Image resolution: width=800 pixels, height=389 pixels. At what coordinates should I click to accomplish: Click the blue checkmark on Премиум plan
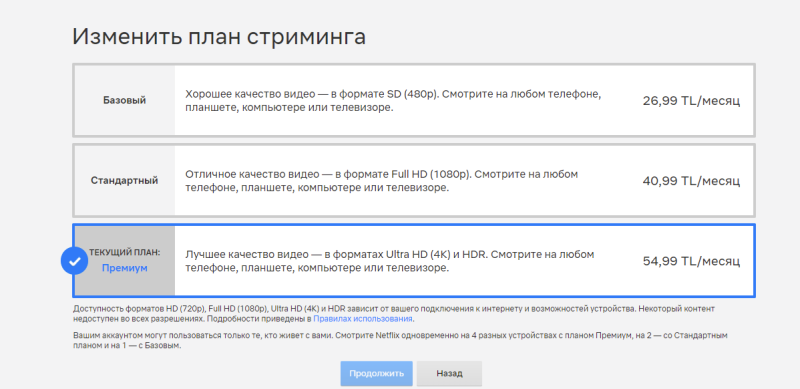74,261
